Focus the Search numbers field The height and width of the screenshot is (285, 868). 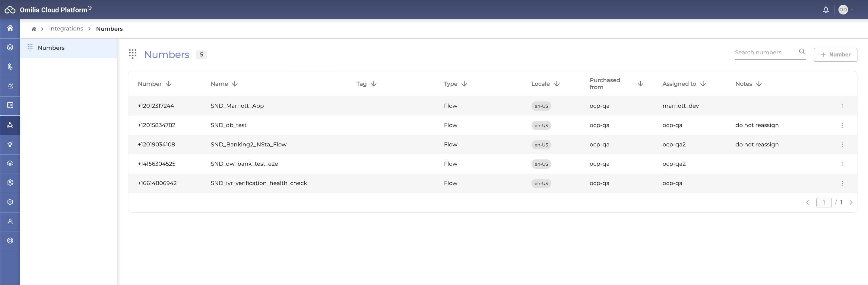tap(765, 53)
